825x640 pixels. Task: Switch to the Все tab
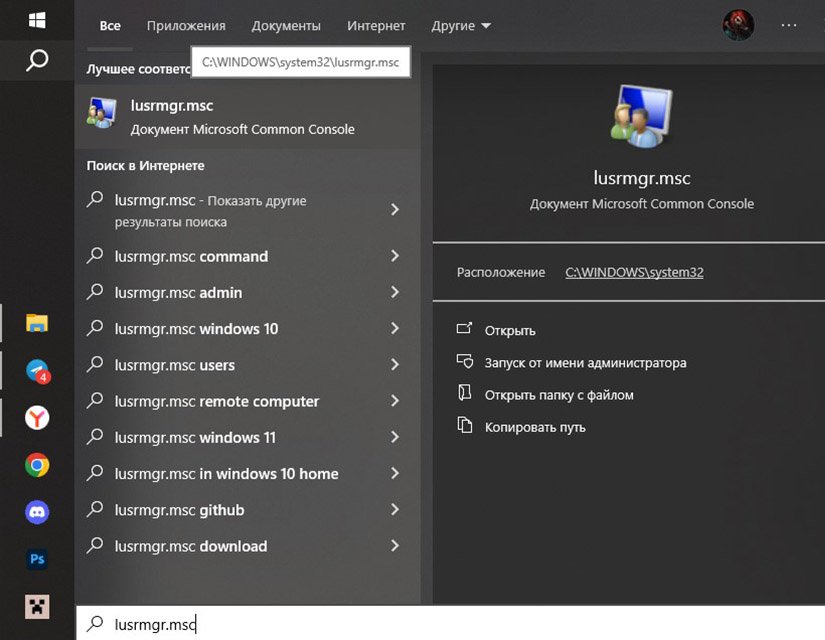click(x=110, y=25)
